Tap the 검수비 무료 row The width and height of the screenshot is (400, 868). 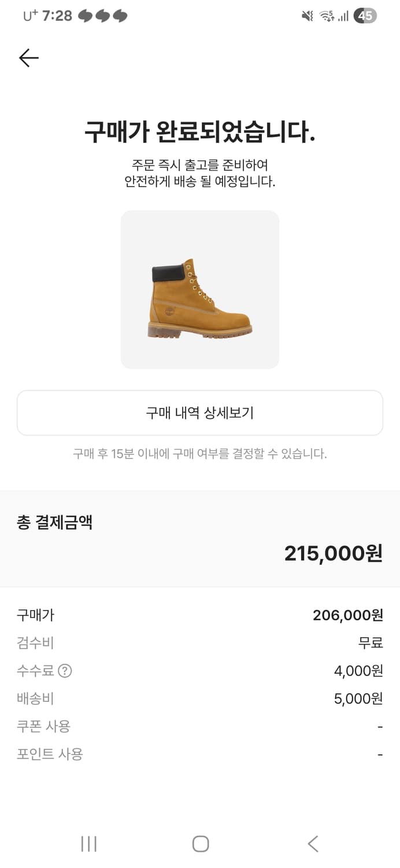[200, 643]
